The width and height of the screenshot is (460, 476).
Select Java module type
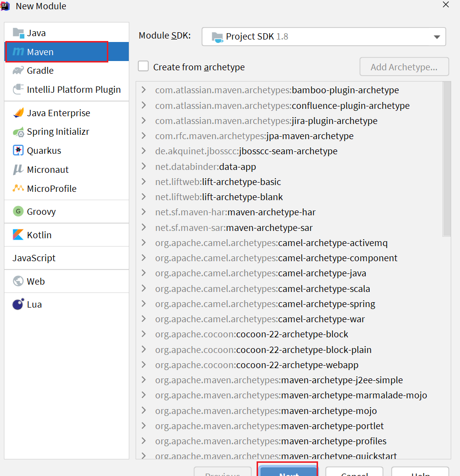[67, 33]
